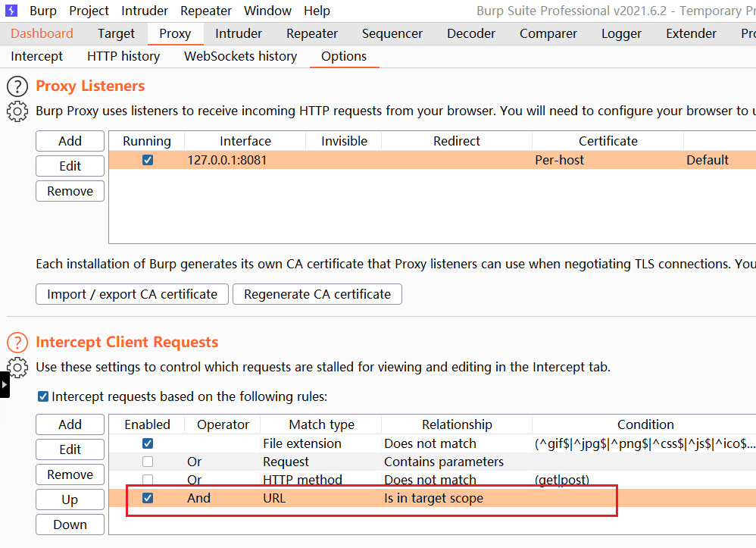Enable the Request Contains parameters rule
The width and height of the screenshot is (756, 548).
click(x=148, y=462)
